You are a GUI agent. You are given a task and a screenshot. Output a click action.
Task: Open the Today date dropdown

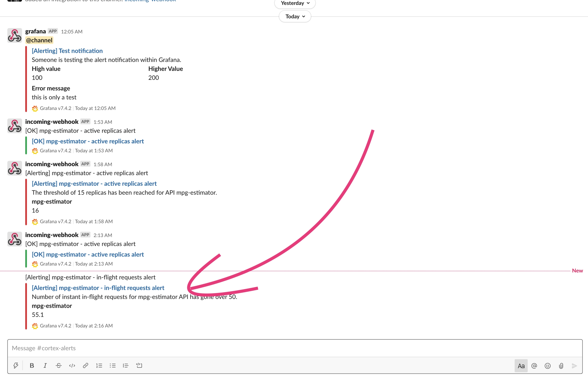[295, 16]
